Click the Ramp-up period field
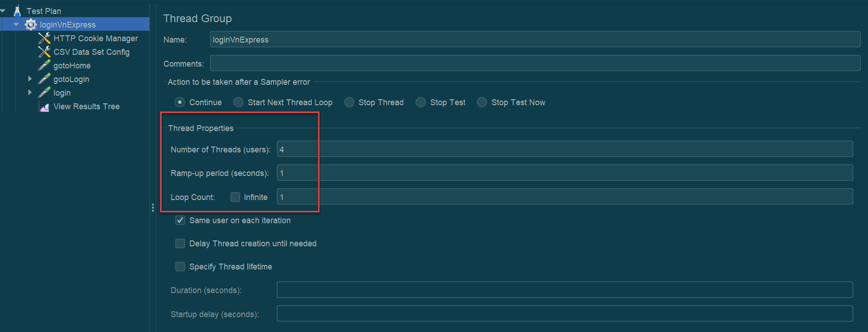 (x=564, y=173)
